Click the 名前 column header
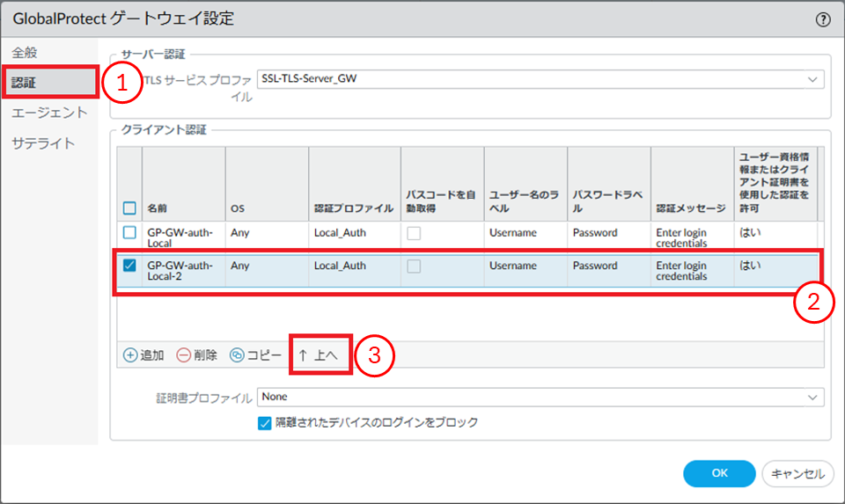The height and width of the screenshot is (504, 845). click(158, 208)
